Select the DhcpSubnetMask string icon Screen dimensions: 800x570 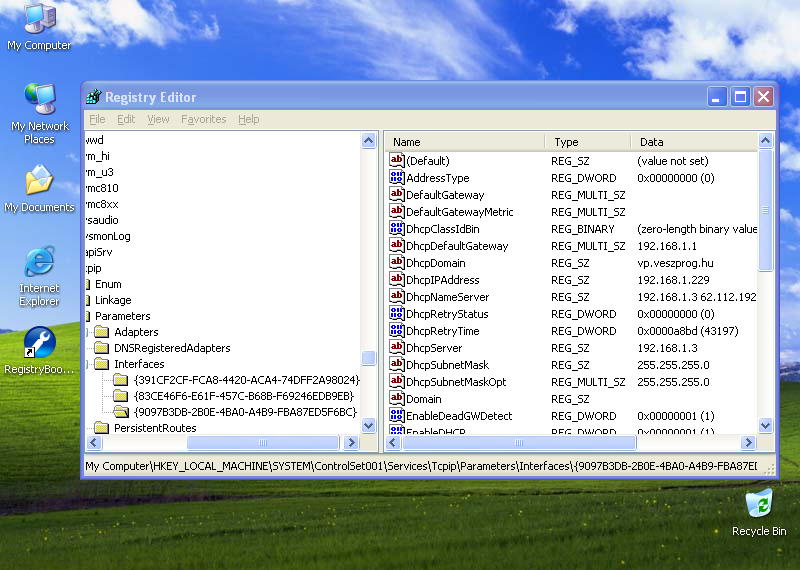[396, 364]
